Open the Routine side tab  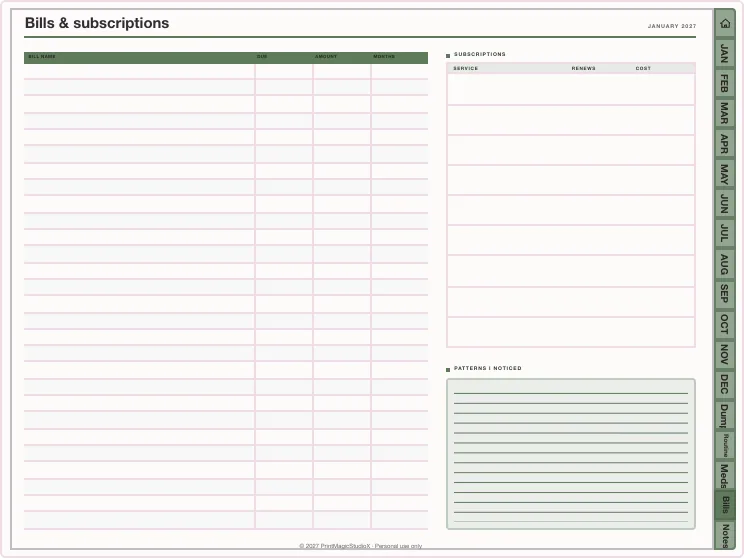point(725,445)
